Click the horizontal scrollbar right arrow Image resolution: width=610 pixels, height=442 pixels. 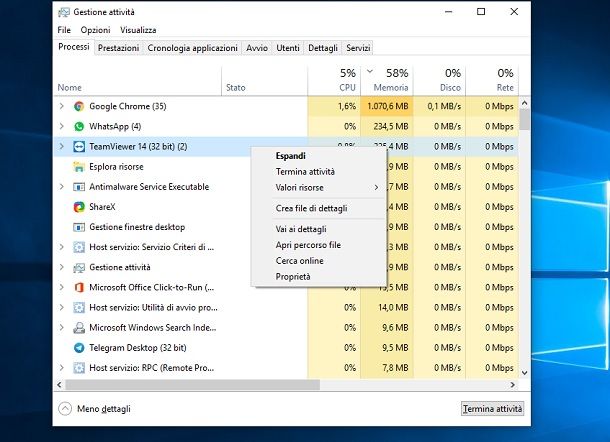(513, 385)
